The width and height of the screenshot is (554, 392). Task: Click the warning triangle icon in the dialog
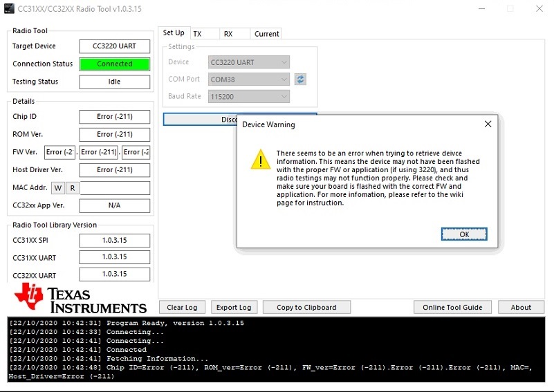click(261, 159)
